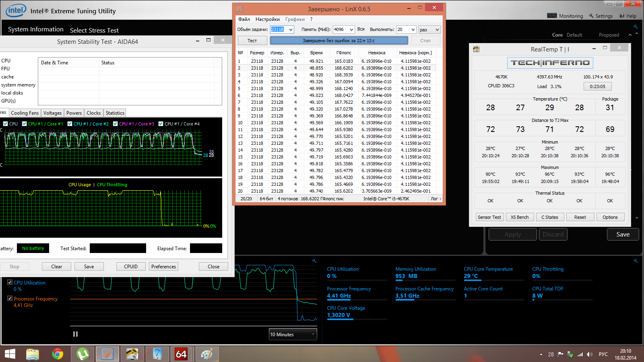
Task: Open the Intel XTU taskbar button
Action: pyautogui.click(x=157, y=354)
